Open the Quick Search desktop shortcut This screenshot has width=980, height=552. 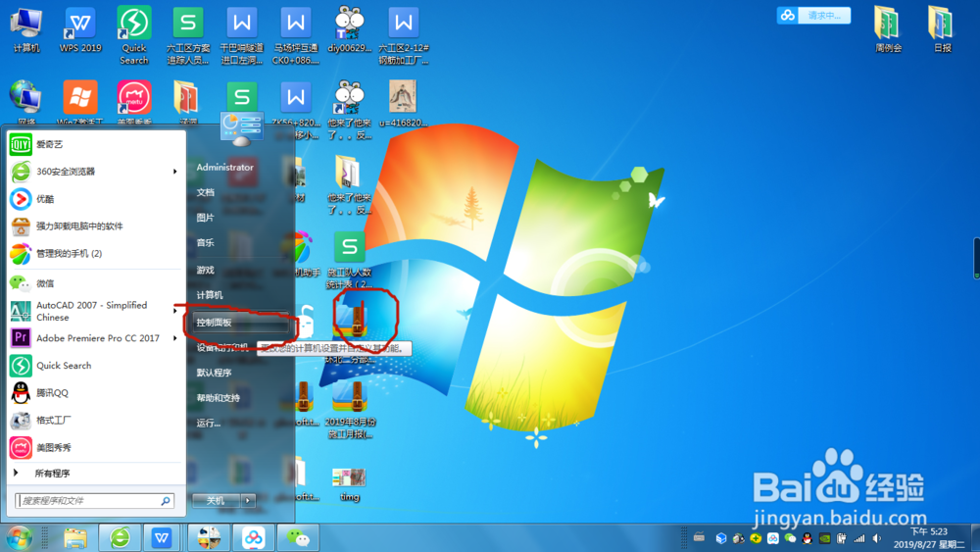pyautogui.click(x=133, y=35)
